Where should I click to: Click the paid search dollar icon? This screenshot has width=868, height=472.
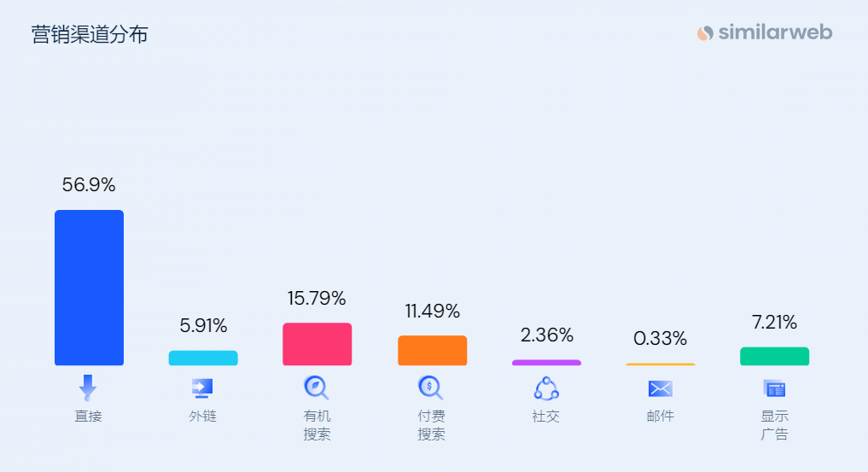(x=430, y=388)
